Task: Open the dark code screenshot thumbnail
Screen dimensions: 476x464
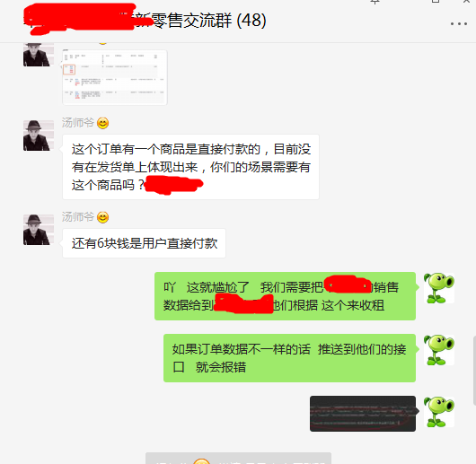Action: 363,414
